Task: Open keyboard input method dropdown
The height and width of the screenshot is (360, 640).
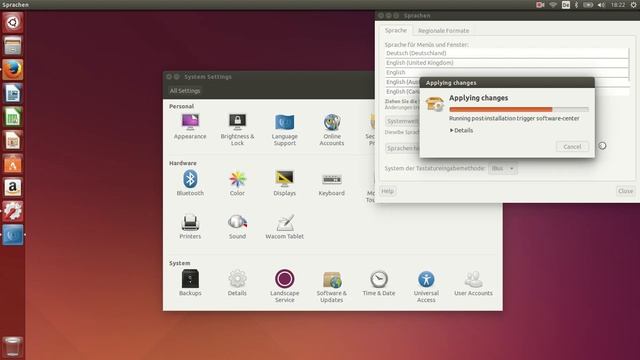Action: point(503,168)
